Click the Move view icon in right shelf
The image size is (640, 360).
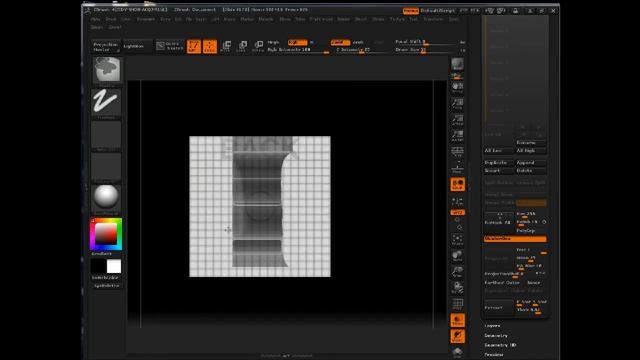click(x=458, y=256)
